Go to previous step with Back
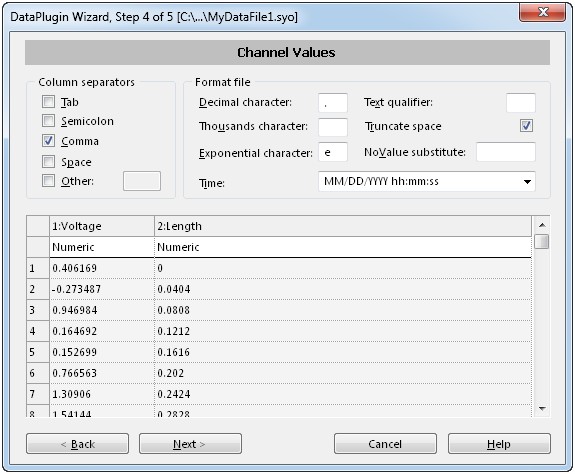The image size is (575, 474). 77,444
